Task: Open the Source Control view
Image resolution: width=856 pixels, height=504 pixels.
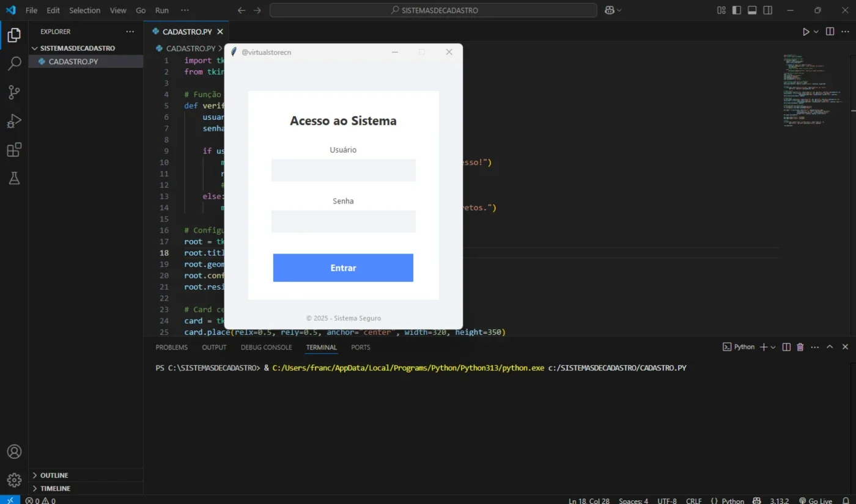Action: click(14, 92)
